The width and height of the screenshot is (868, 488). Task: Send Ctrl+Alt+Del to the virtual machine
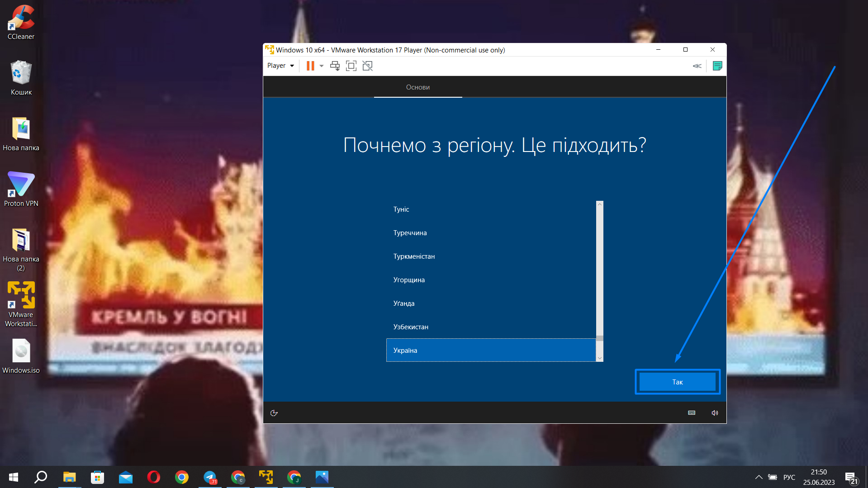click(x=335, y=66)
